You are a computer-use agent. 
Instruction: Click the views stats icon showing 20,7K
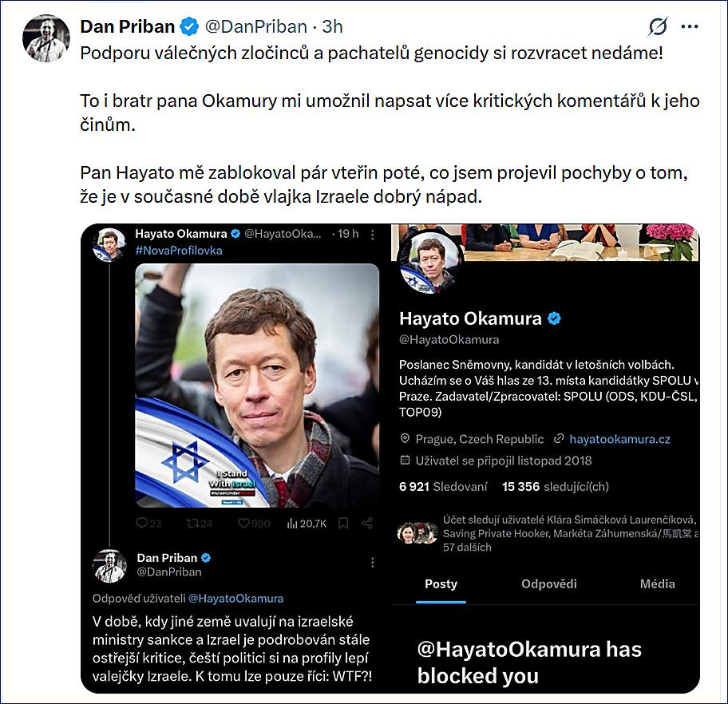[x=292, y=524]
